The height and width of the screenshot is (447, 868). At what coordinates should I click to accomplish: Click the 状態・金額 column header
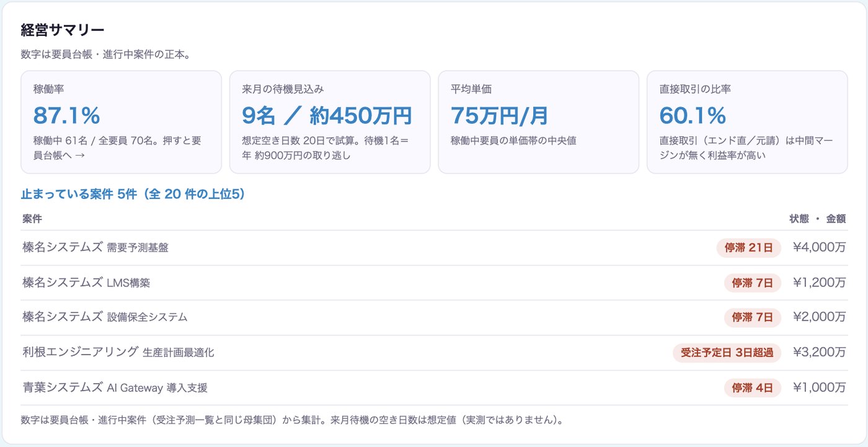817,219
